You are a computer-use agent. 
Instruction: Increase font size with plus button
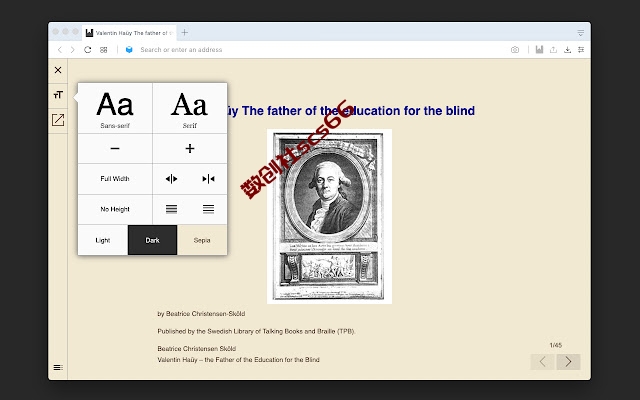tap(190, 149)
